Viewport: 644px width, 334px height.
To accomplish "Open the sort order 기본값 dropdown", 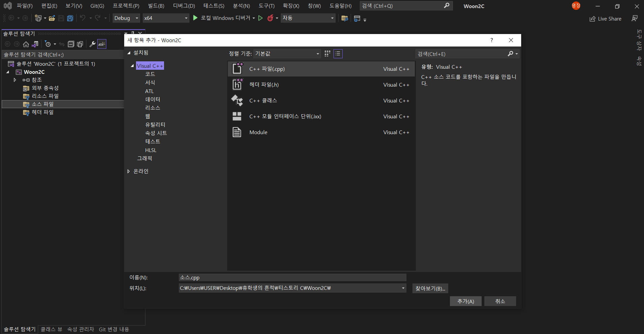I will pos(287,54).
